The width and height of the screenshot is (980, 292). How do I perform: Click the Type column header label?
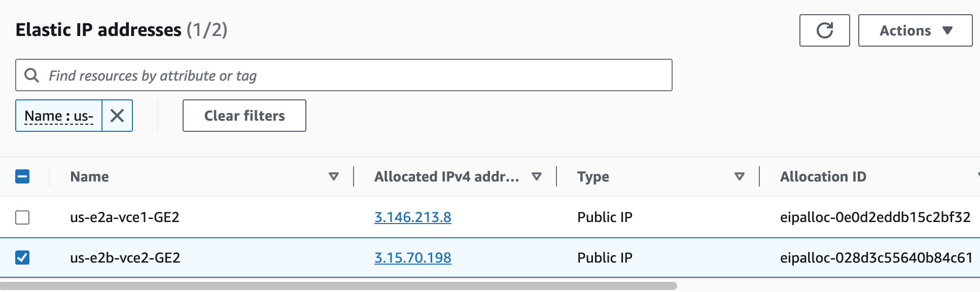(593, 176)
